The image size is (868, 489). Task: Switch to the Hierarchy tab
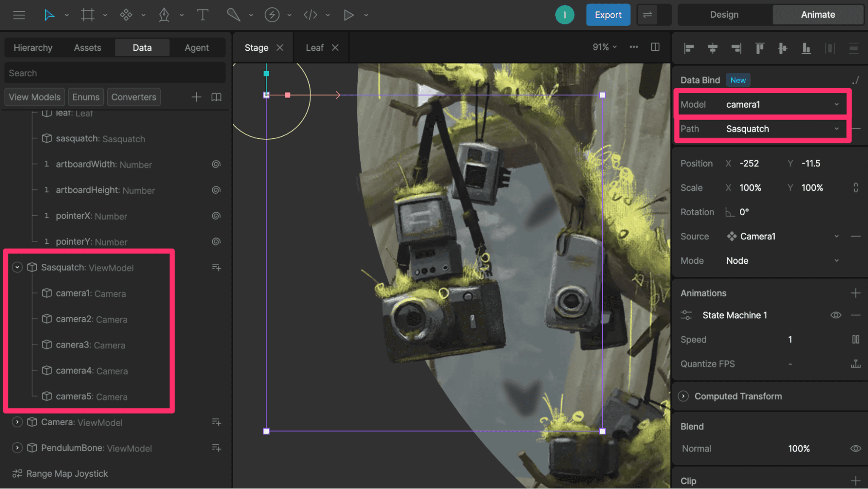[33, 48]
